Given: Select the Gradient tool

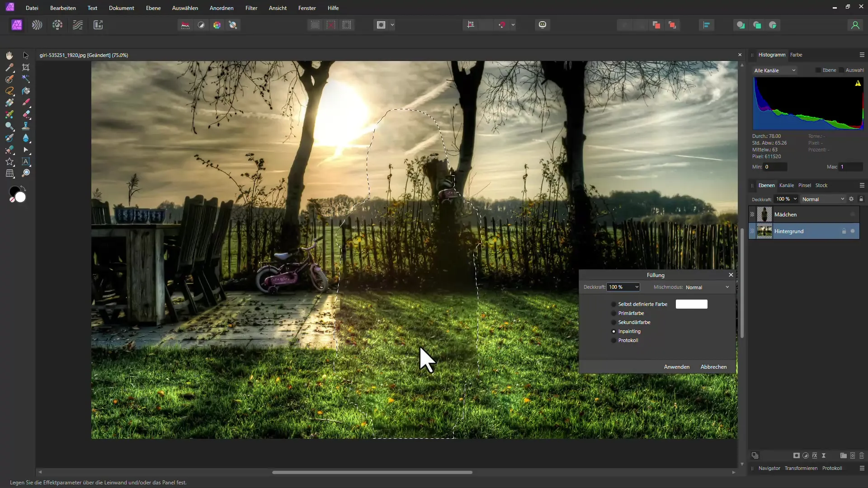Looking at the screenshot, I should [9, 103].
